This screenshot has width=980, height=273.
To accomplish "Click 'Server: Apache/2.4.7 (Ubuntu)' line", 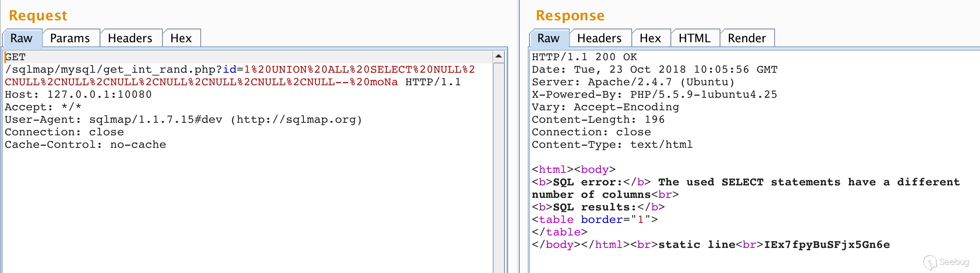I will [633, 82].
